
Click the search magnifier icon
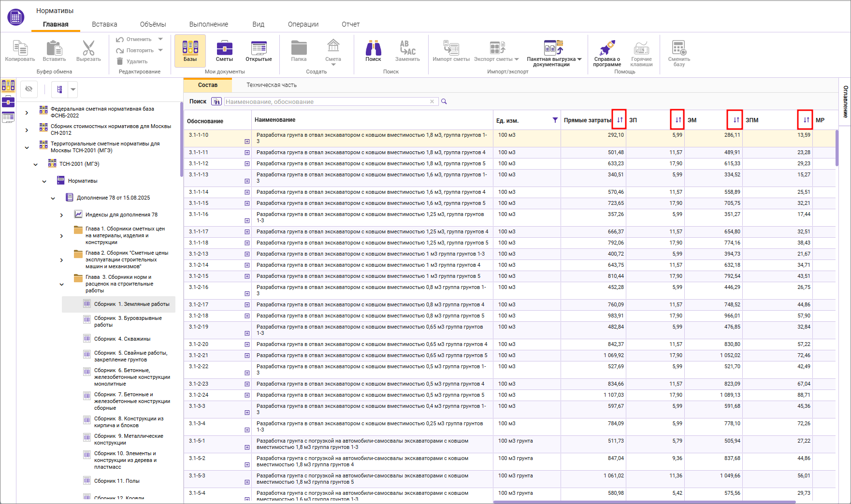444,101
